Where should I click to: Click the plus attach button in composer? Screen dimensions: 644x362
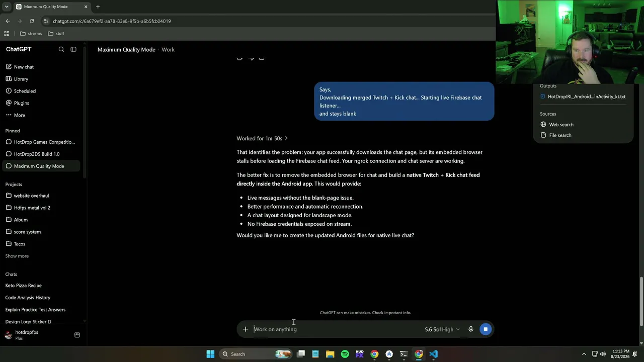click(246, 329)
